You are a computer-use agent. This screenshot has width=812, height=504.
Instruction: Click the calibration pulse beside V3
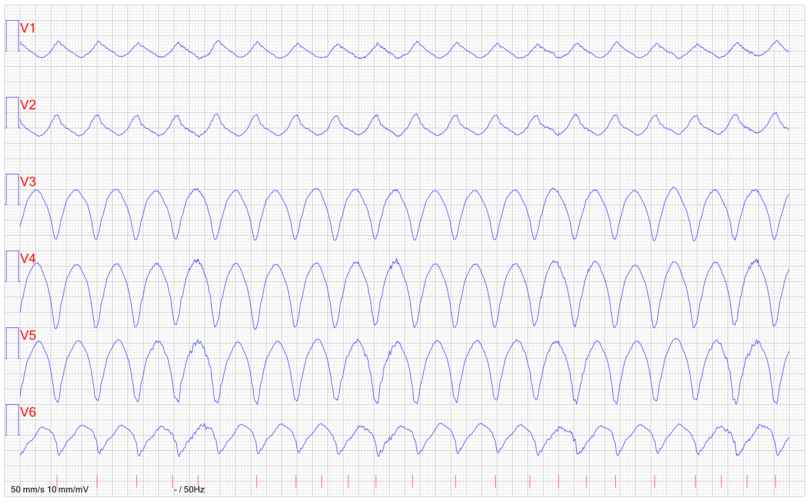coord(12,189)
